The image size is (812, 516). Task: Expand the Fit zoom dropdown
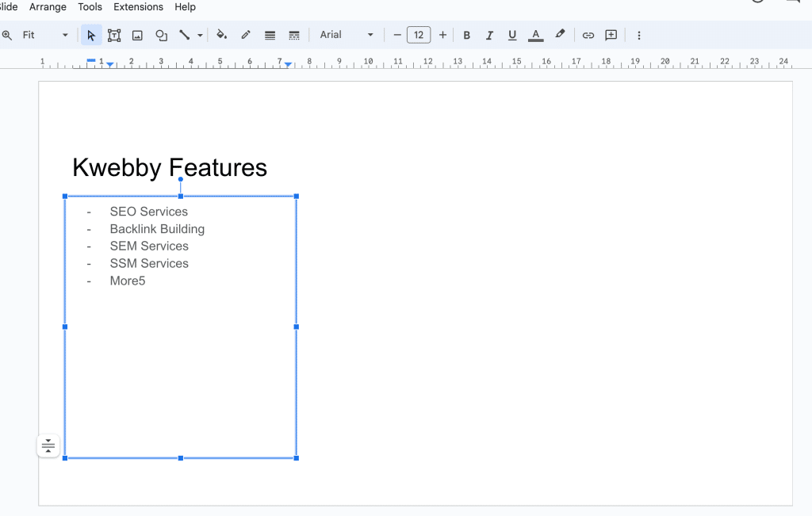(x=65, y=35)
